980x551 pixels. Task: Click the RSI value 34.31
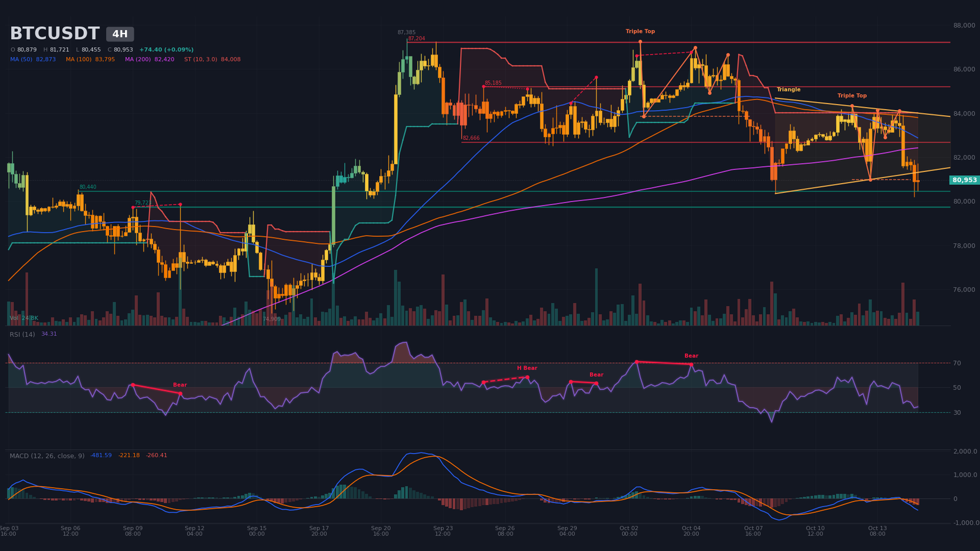click(x=49, y=334)
